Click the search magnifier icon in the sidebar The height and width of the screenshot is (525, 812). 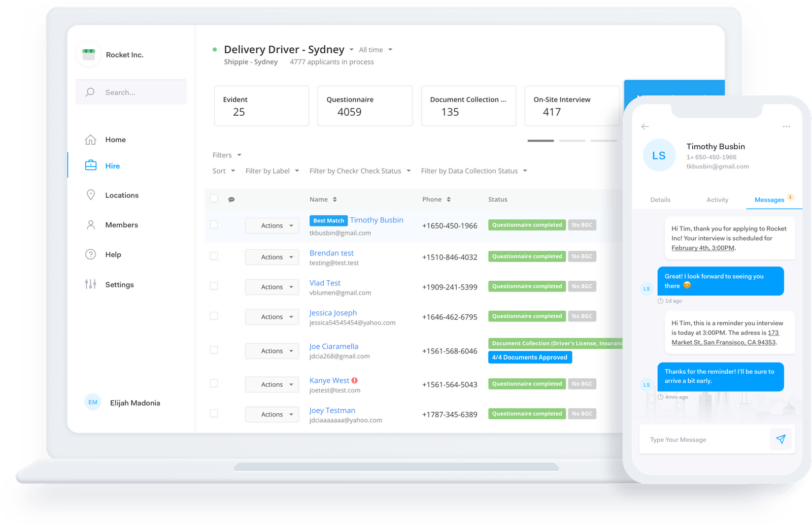[x=90, y=92]
